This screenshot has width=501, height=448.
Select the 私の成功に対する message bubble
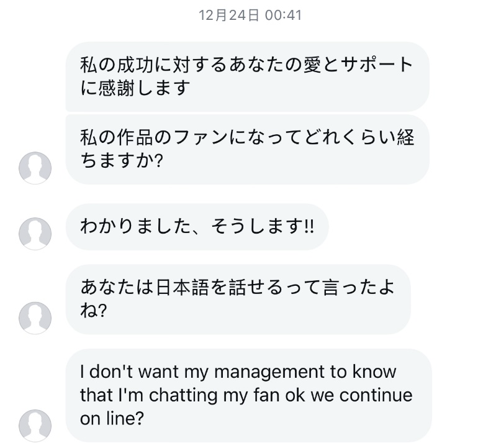[247, 77]
